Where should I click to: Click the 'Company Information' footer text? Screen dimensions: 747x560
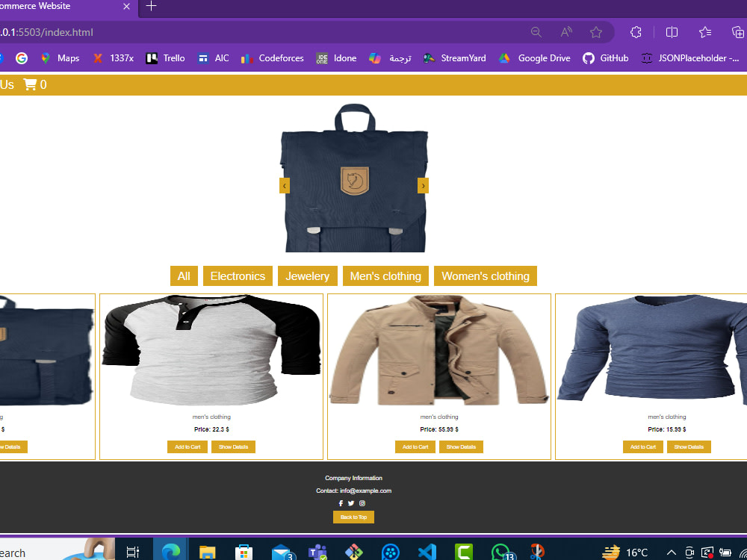[x=353, y=478]
